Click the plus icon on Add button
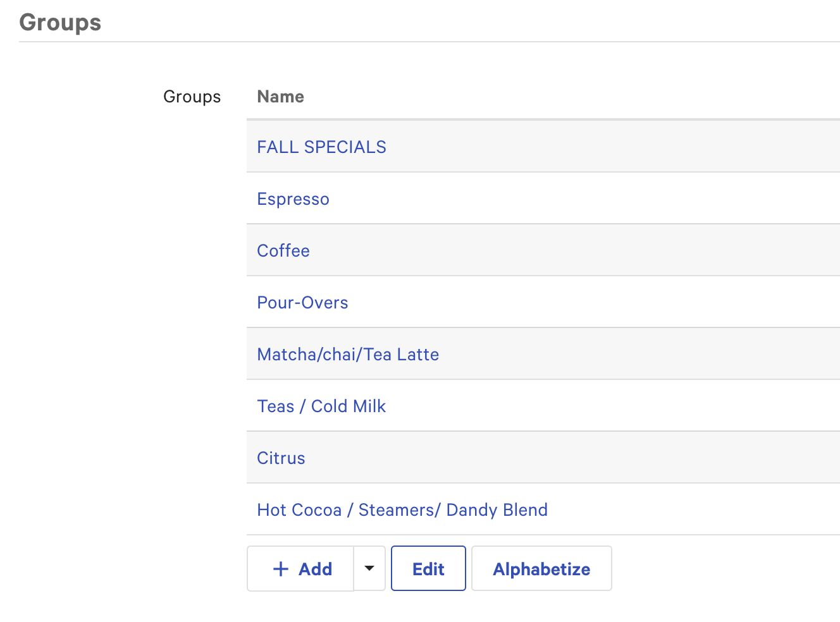 (x=280, y=569)
